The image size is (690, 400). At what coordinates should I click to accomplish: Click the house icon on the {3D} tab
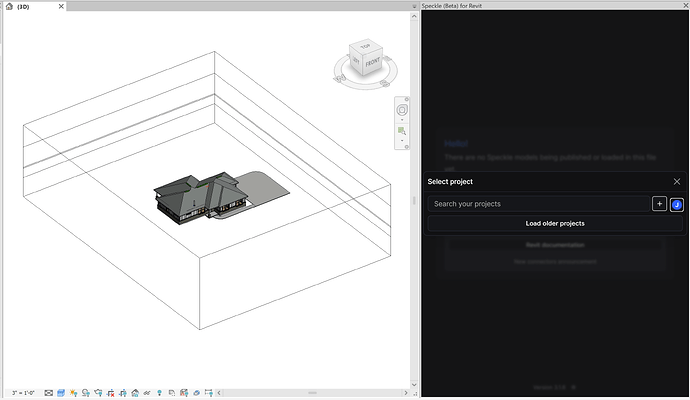9,6
